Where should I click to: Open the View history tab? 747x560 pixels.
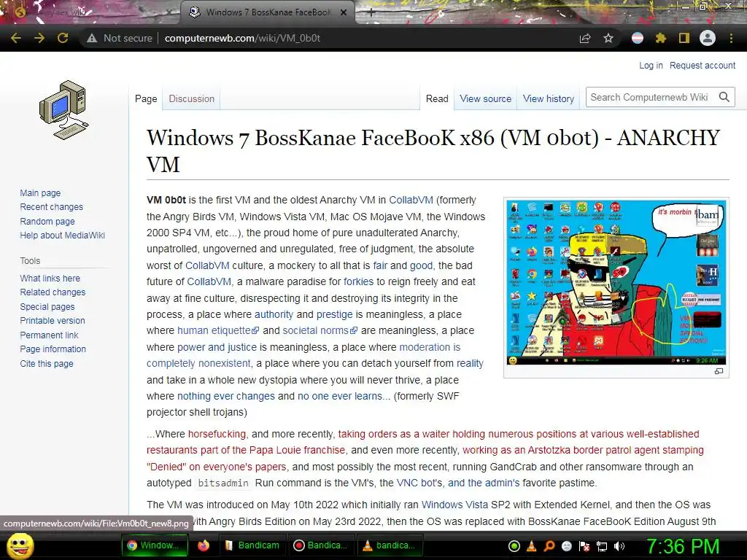coord(549,98)
